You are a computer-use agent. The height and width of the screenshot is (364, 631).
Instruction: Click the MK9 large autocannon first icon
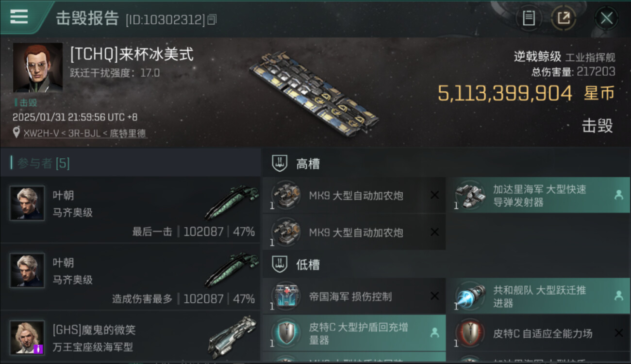tap(285, 195)
